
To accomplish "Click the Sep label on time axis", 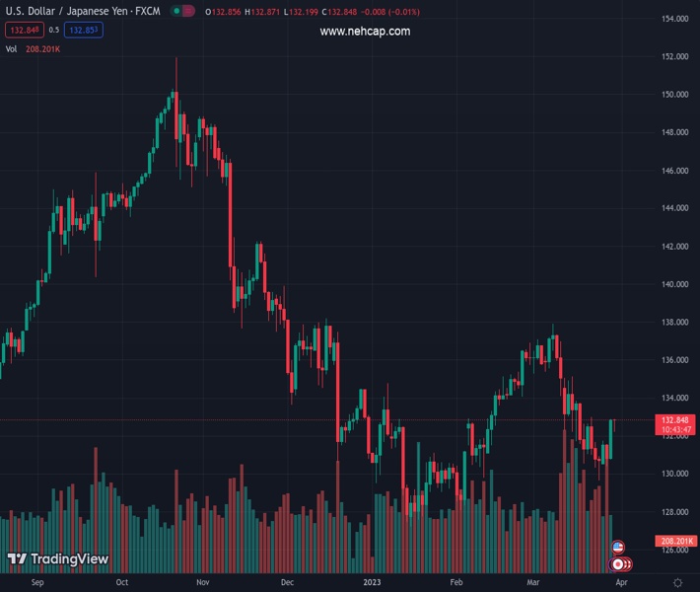I will tap(37, 582).
